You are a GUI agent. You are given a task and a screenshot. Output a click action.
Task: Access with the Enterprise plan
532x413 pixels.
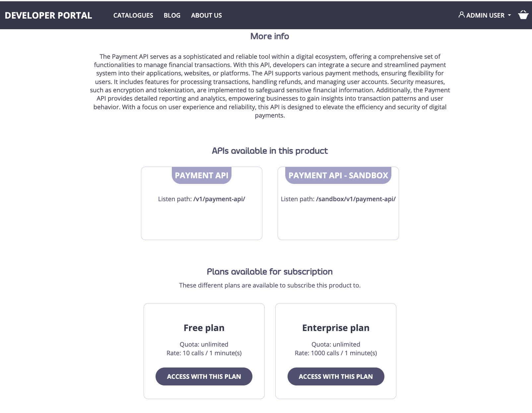pos(336,376)
